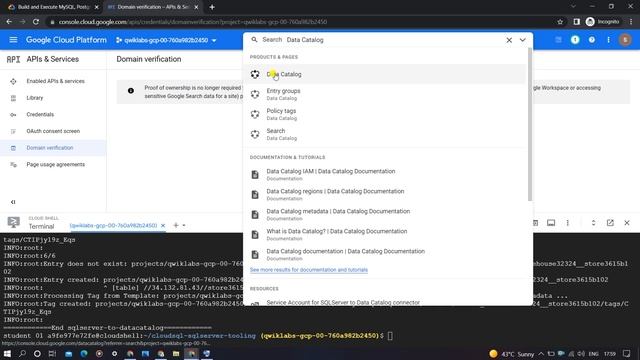The height and width of the screenshot is (360, 640).
Task: Open the main navigation hamburger menu
Action: point(13,40)
